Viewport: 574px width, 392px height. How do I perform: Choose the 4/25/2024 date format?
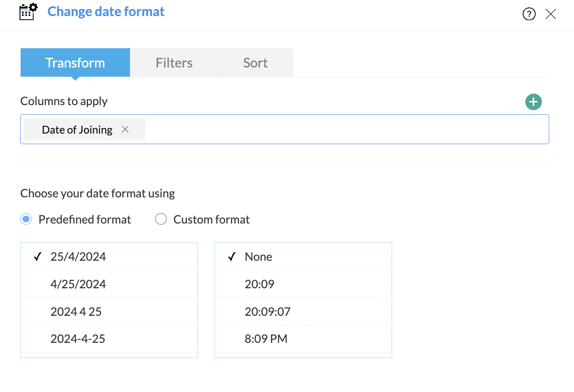click(x=79, y=284)
